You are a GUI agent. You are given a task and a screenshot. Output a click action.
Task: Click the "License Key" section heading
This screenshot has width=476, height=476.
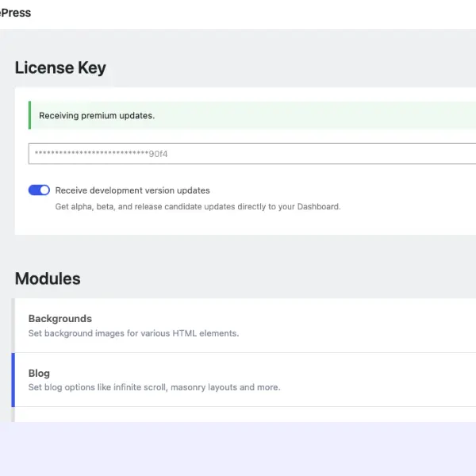tap(60, 68)
